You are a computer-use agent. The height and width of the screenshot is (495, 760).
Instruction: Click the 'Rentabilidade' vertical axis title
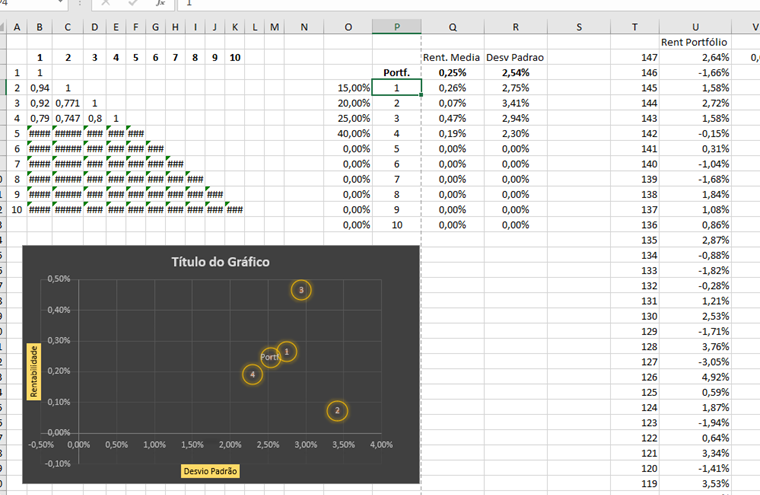[33, 373]
